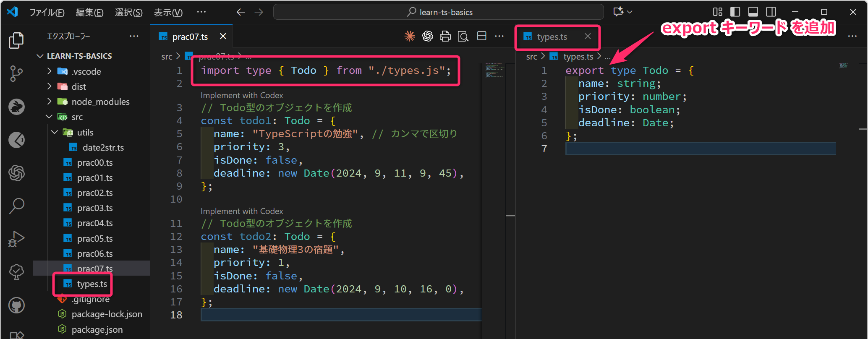Screen dimensions: 868x339
Task: Toggle the secondary side bar visibility
Action: coord(771,12)
